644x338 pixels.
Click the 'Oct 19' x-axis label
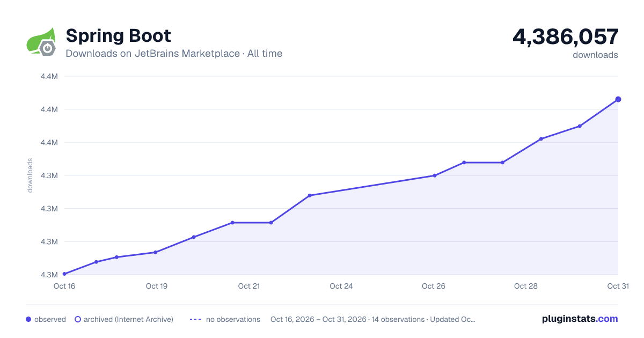point(157,286)
